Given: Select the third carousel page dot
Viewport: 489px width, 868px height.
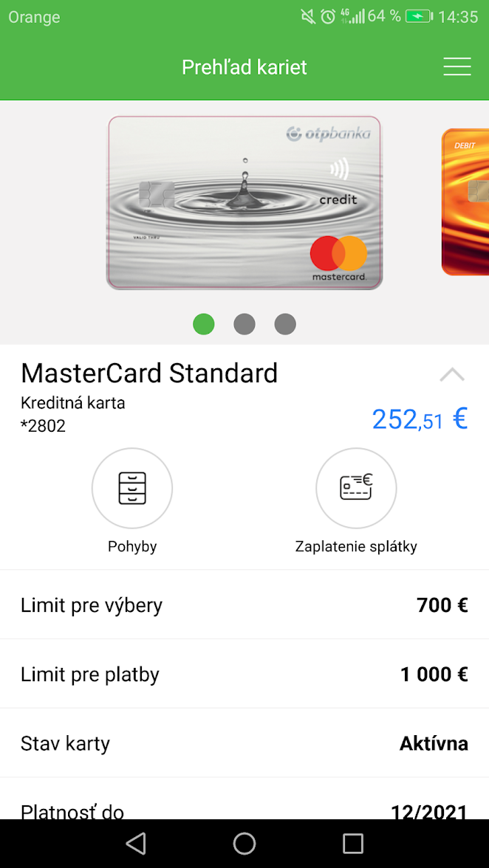Looking at the screenshot, I should point(285,324).
